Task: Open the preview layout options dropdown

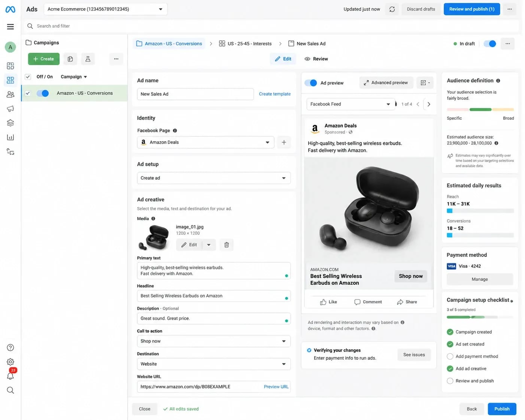Action: (x=425, y=83)
